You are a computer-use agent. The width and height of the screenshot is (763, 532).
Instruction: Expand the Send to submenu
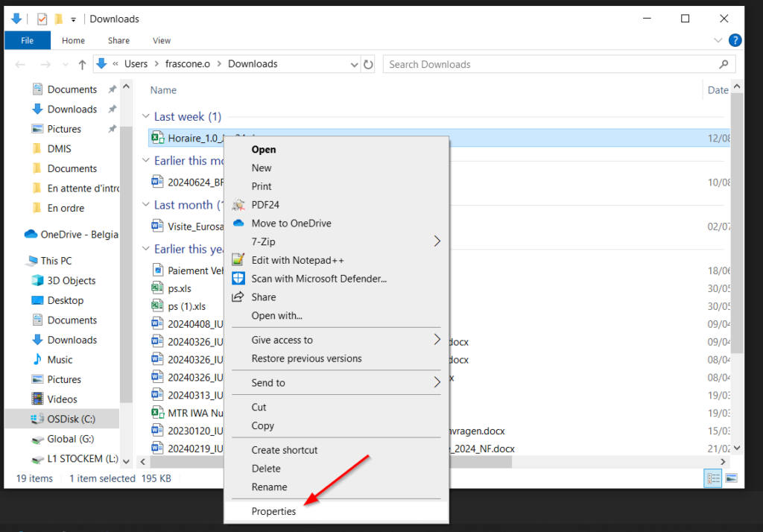coord(437,383)
